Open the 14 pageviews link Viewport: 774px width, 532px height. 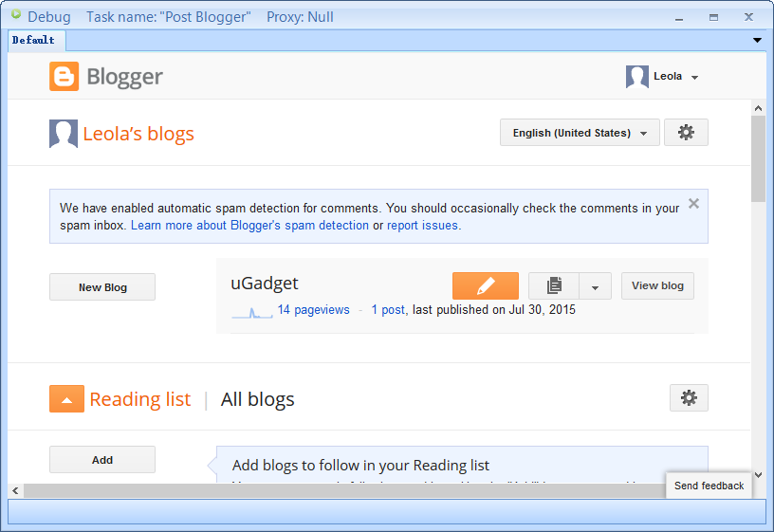(313, 310)
